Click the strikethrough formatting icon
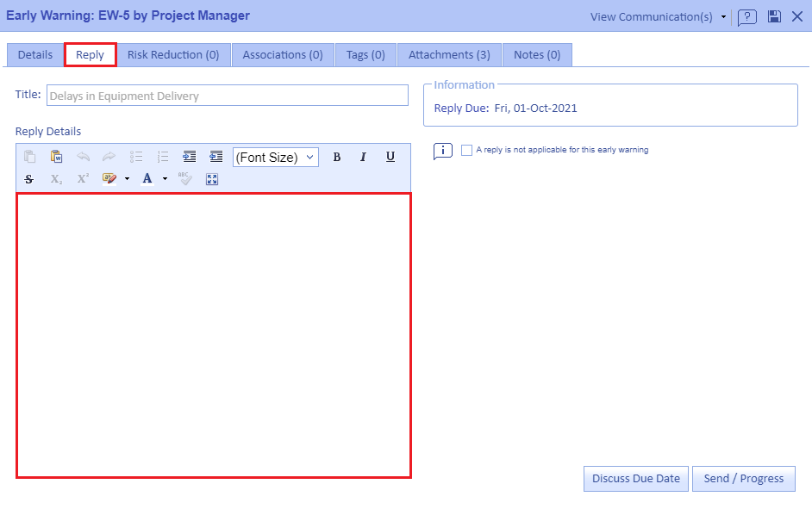 click(x=29, y=179)
